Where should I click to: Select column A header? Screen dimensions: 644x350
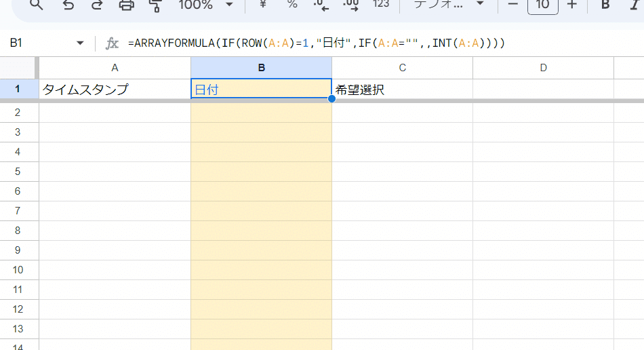115,68
